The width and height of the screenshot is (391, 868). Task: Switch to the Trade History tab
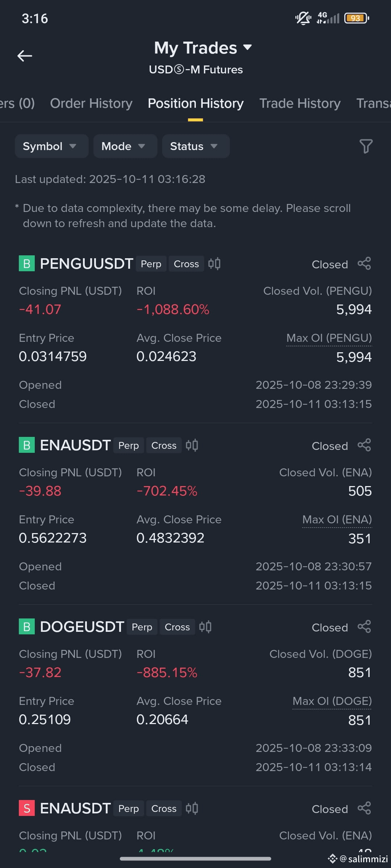point(300,103)
